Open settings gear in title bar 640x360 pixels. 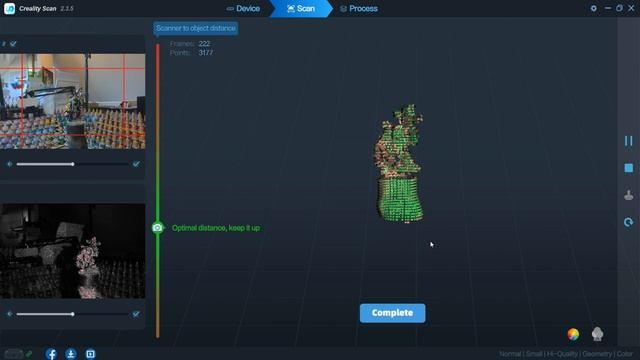click(x=593, y=8)
